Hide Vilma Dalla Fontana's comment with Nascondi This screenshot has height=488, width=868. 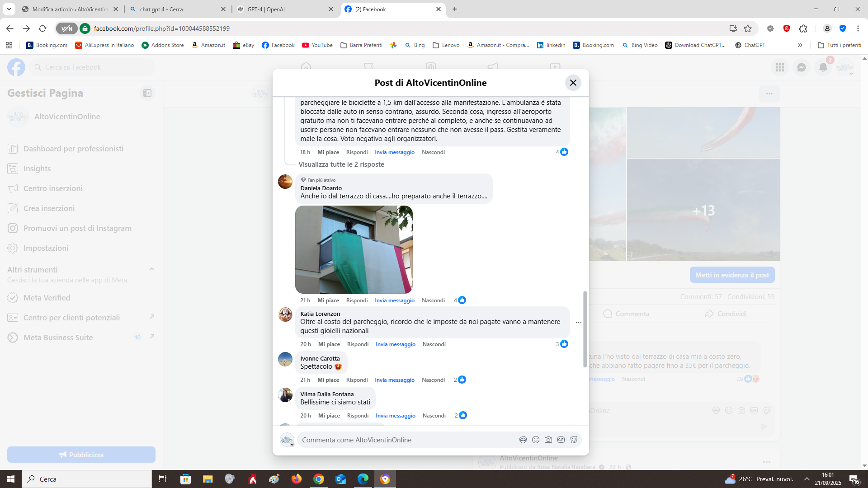pyautogui.click(x=434, y=416)
